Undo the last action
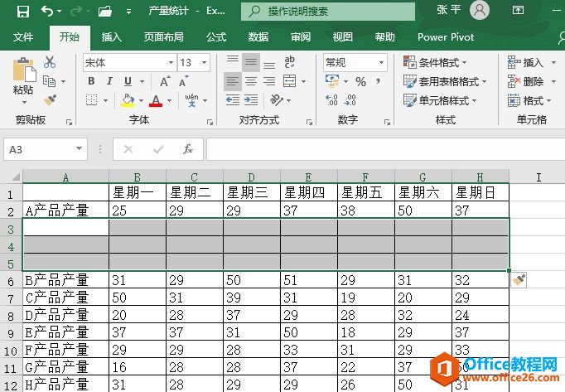 [47, 11]
